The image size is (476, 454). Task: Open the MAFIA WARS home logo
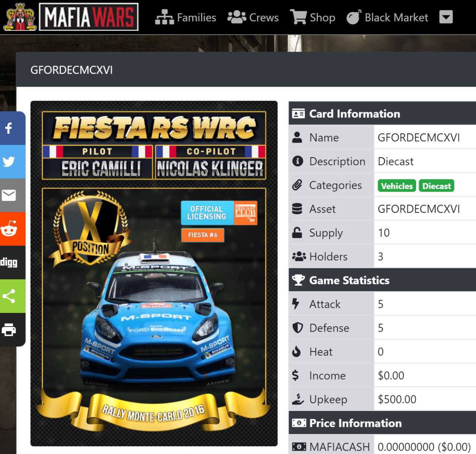(x=89, y=17)
